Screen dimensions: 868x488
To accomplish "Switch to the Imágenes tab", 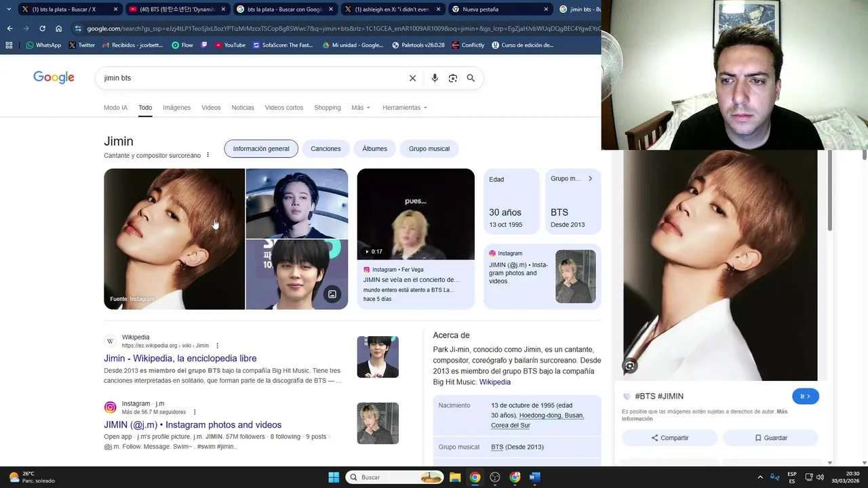I will tap(176, 108).
